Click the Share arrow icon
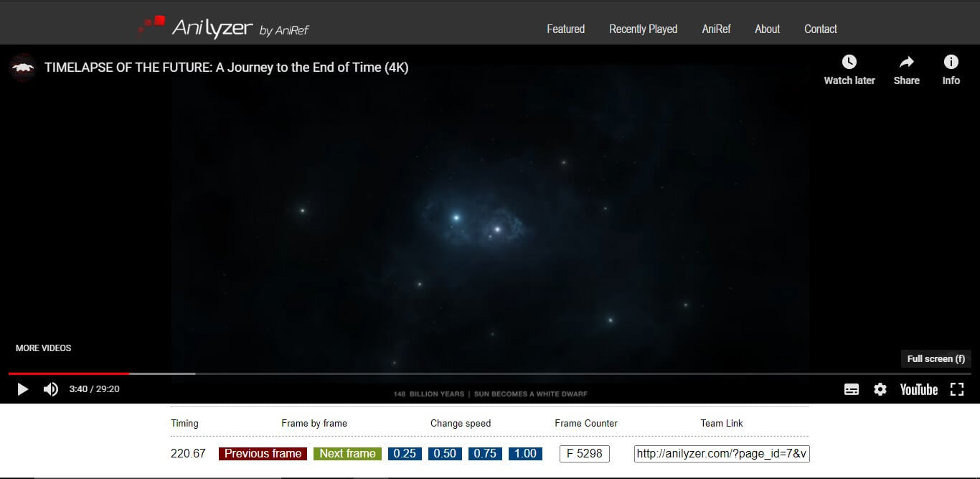The image size is (980, 479). pos(906,62)
